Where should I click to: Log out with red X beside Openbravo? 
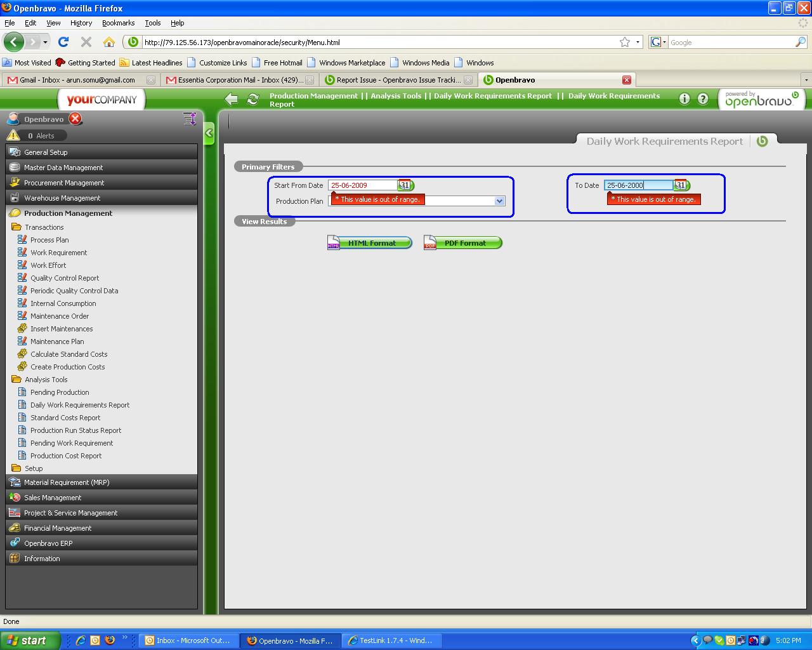coord(75,119)
